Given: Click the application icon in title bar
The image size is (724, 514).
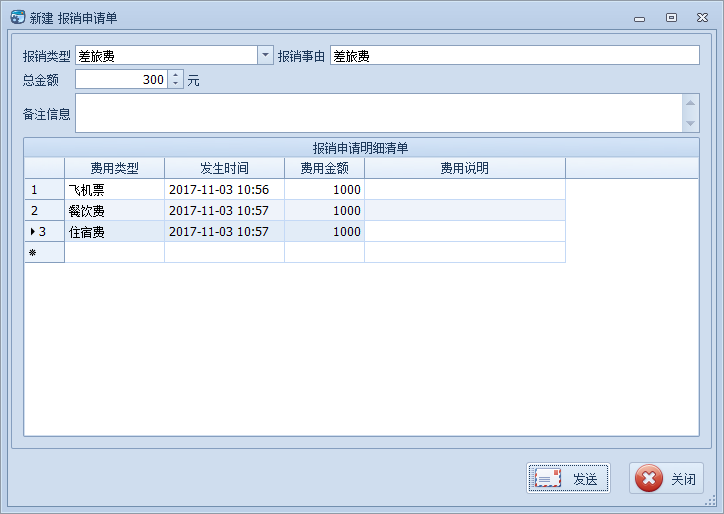Looking at the screenshot, I should (x=18, y=17).
